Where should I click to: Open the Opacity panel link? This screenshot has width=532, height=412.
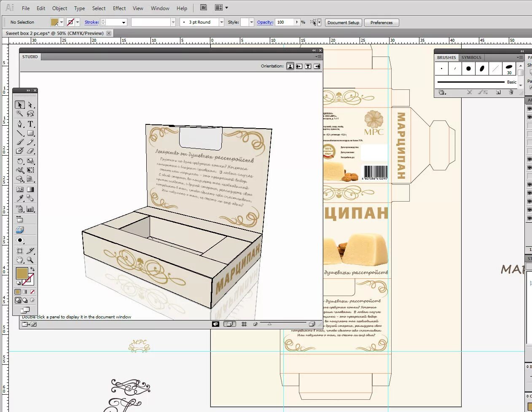265,22
